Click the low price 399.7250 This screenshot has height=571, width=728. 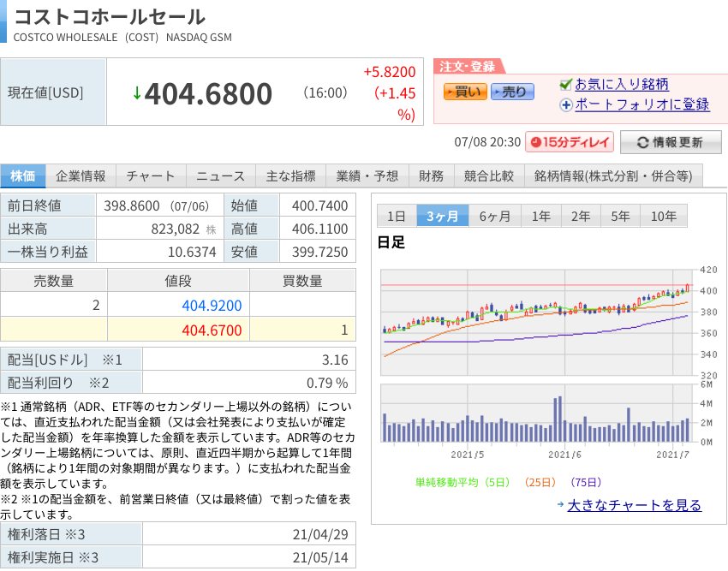pos(320,252)
